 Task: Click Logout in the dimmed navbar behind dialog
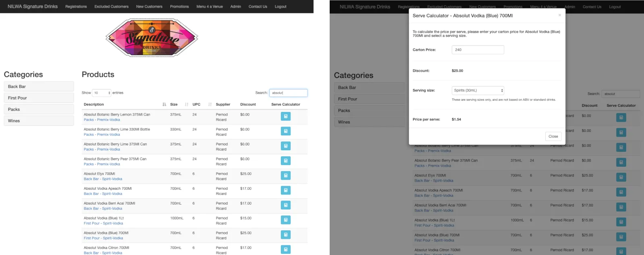615,7
